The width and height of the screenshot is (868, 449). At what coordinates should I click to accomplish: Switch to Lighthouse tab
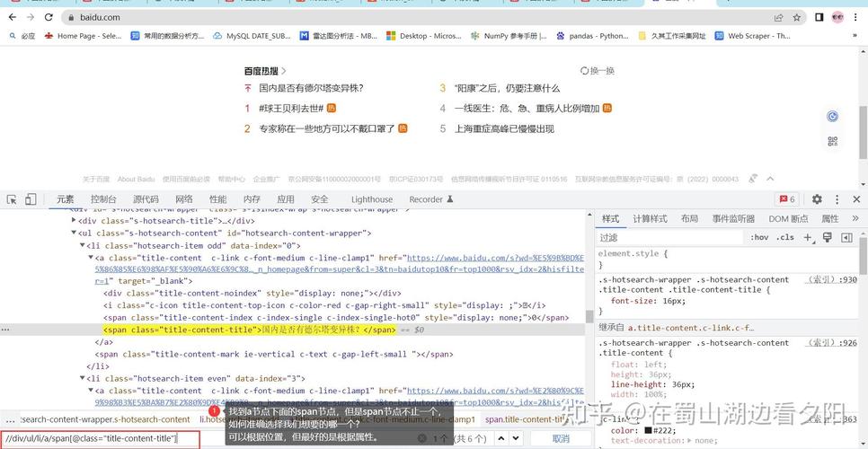pyautogui.click(x=372, y=199)
